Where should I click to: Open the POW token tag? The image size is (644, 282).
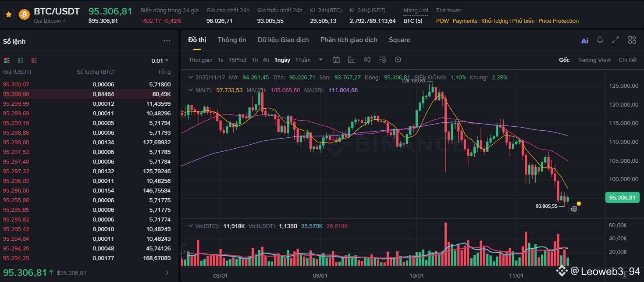(x=442, y=21)
